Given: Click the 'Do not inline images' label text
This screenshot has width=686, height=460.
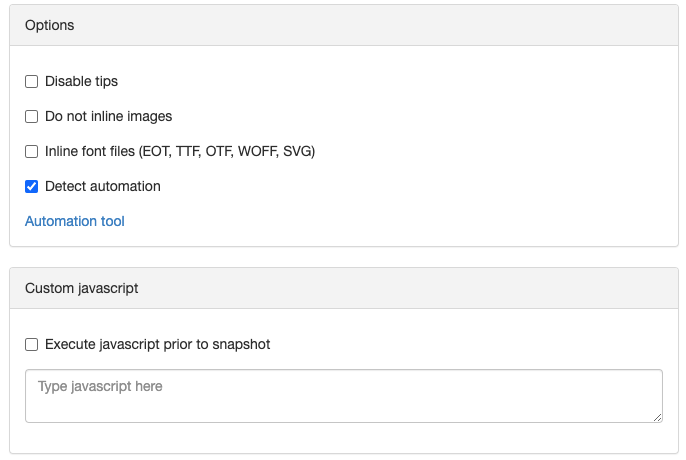Looking at the screenshot, I should [108, 116].
